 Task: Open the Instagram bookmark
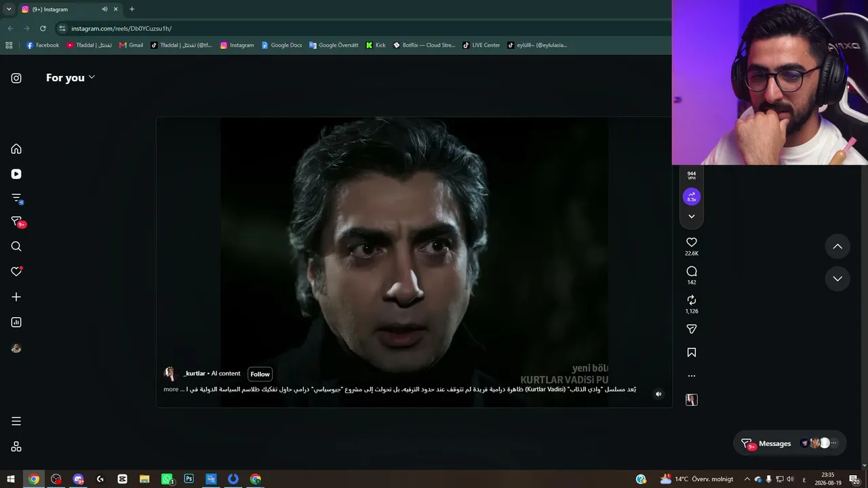(x=237, y=45)
